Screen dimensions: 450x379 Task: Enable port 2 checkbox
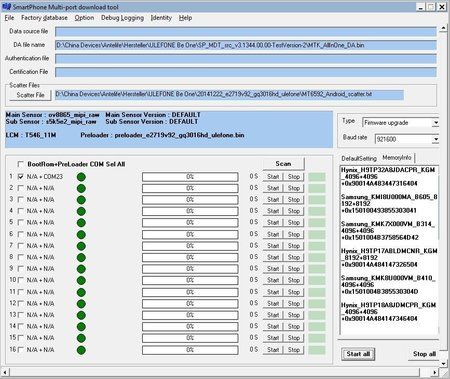[21, 188]
